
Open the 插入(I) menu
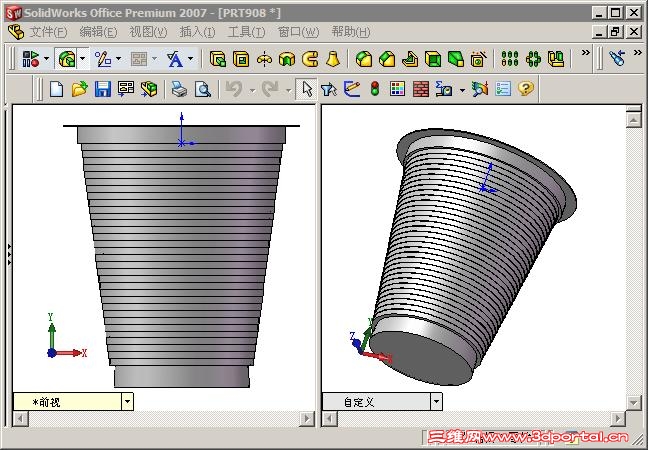pyautogui.click(x=197, y=32)
